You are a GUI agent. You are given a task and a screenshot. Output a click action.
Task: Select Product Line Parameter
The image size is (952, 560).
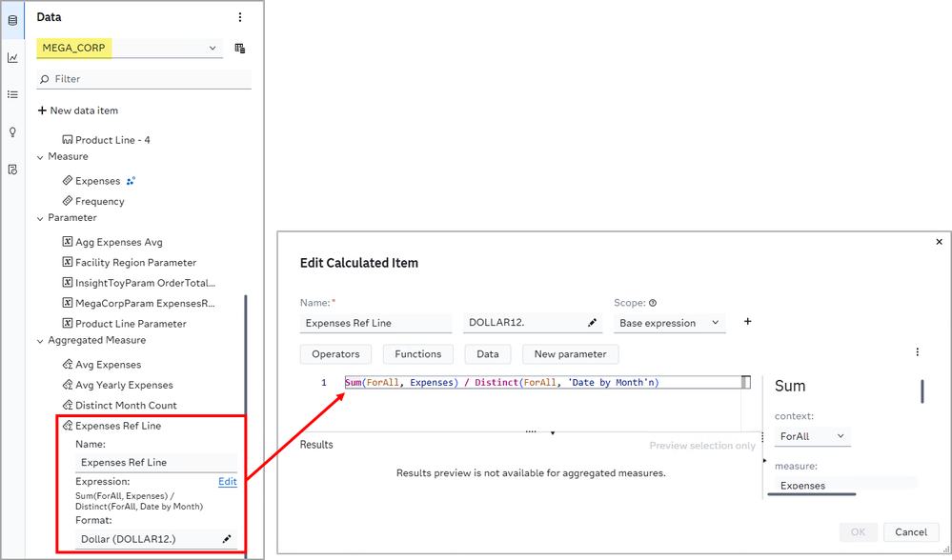125,324
